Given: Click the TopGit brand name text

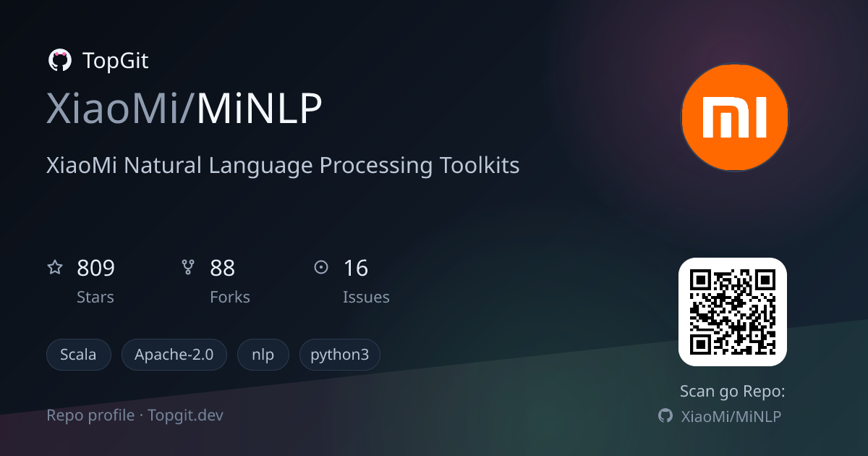Looking at the screenshot, I should [x=116, y=61].
